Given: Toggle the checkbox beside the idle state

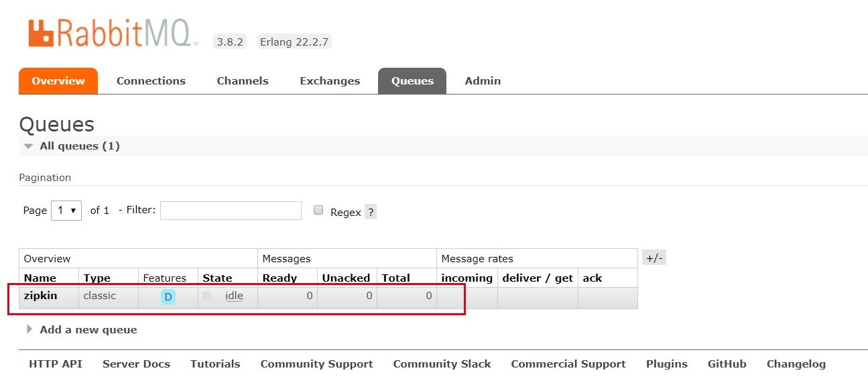Looking at the screenshot, I should (208, 296).
